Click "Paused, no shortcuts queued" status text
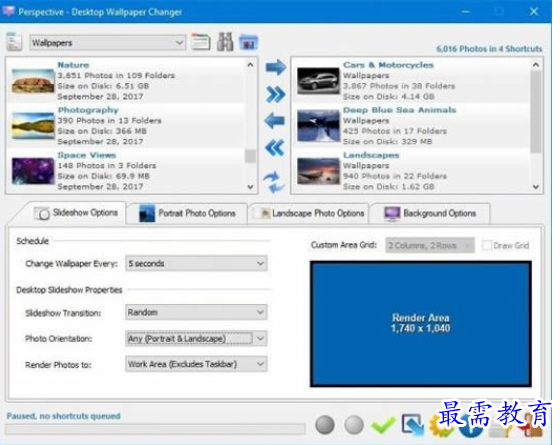 pos(64,416)
